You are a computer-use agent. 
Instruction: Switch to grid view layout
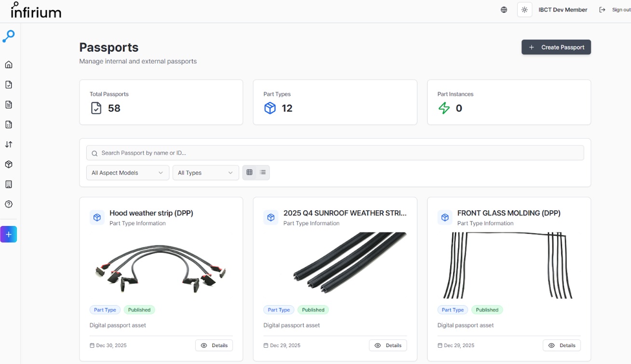point(249,173)
